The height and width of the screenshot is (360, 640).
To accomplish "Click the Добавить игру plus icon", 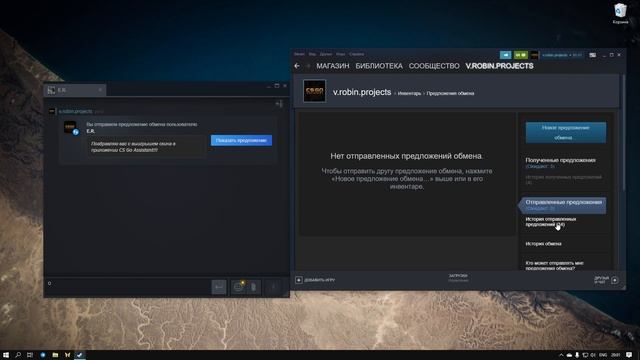I will coord(299,280).
